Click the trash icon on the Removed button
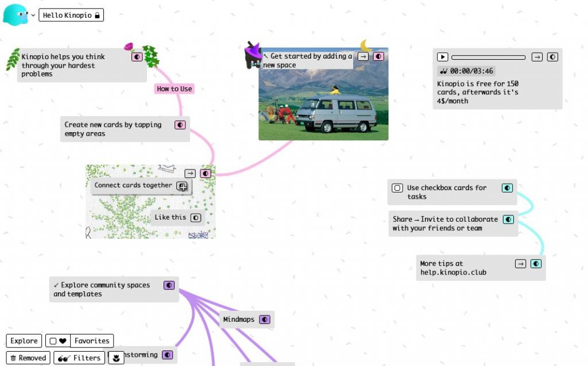Screen dimensions: 588x366 click(x=13, y=357)
